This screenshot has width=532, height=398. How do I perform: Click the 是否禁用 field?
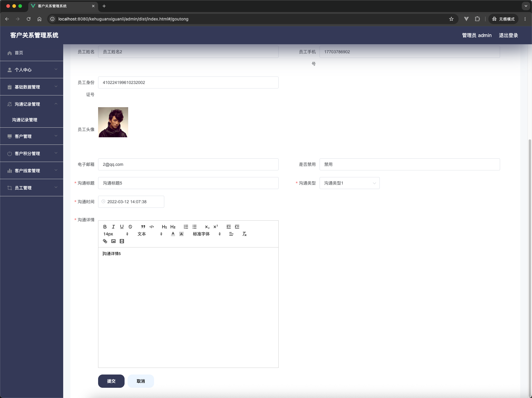[x=410, y=164]
